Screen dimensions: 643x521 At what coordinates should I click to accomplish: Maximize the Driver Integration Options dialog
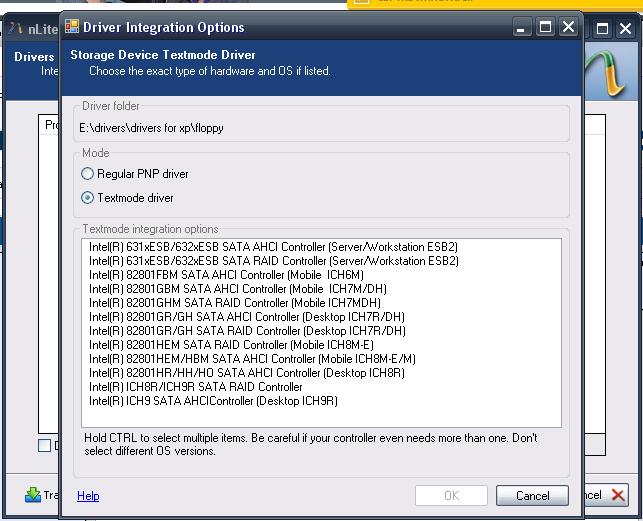[545, 27]
